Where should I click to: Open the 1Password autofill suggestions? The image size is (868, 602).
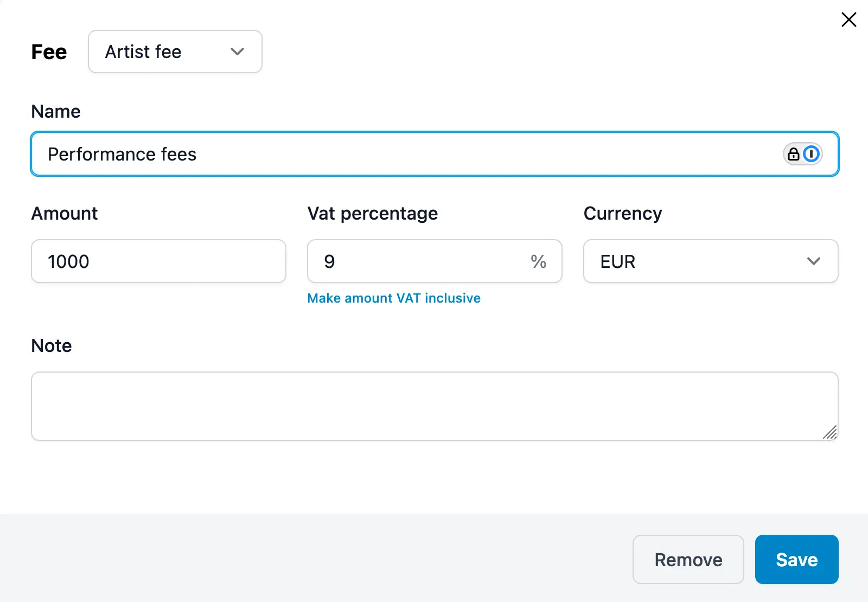(810, 154)
